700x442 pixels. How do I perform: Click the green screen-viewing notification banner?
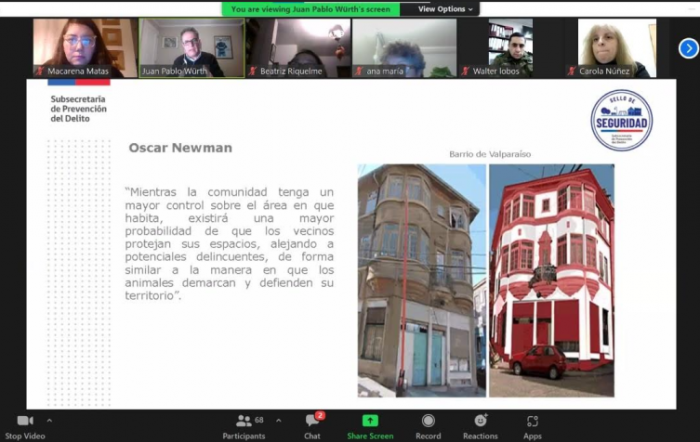tap(310, 9)
